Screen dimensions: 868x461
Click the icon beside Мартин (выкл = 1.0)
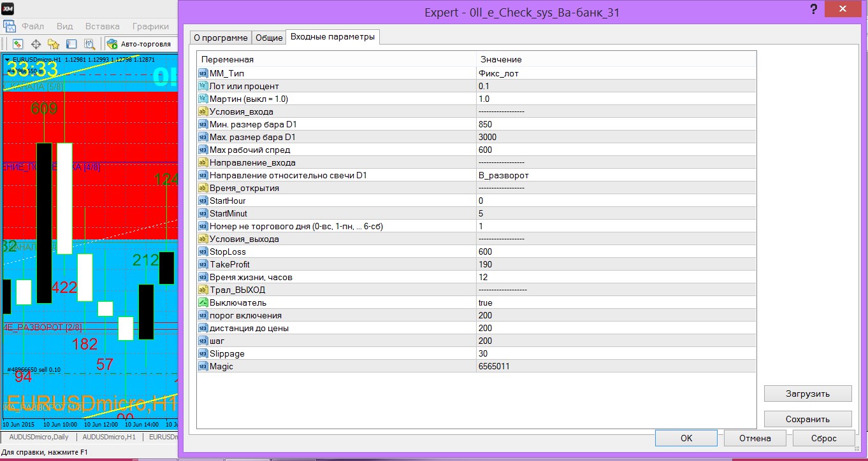(x=203, y=99)
